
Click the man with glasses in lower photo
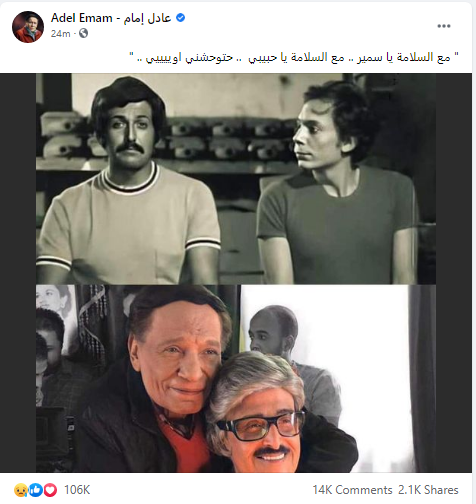[x=258, y=417]
